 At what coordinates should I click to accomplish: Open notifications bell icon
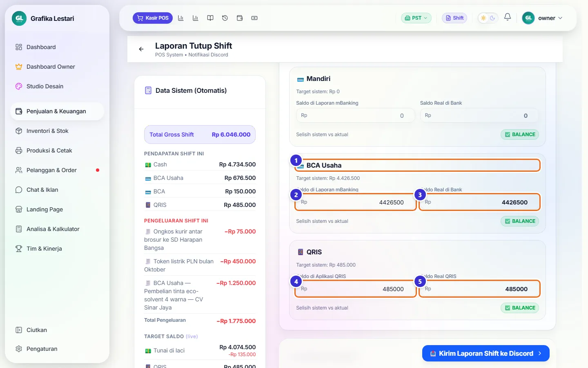508,17
